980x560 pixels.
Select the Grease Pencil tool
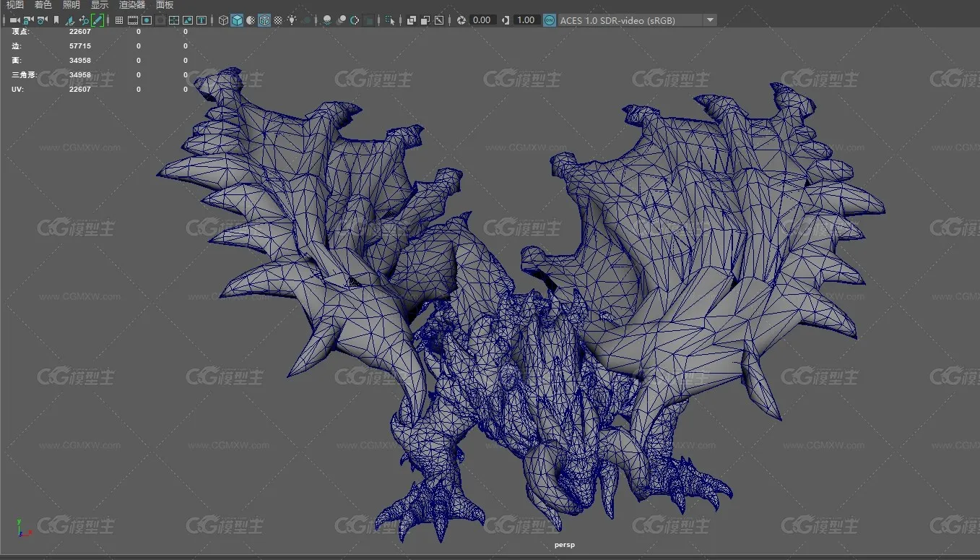(97, 20)
